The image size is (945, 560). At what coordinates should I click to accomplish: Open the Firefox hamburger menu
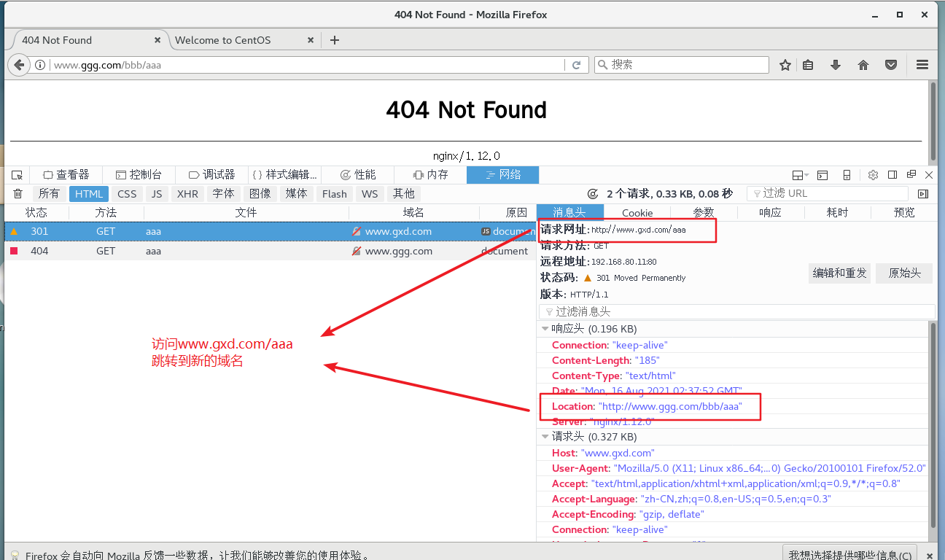[922, 65]
